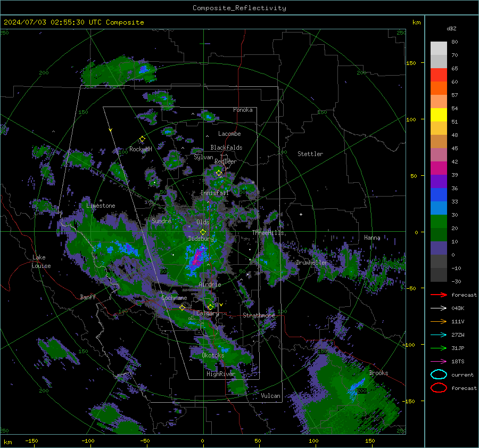Click the Sylvan label
This screenshot has height=448, width=479.
pyautogui.click(x=203, y=157)
